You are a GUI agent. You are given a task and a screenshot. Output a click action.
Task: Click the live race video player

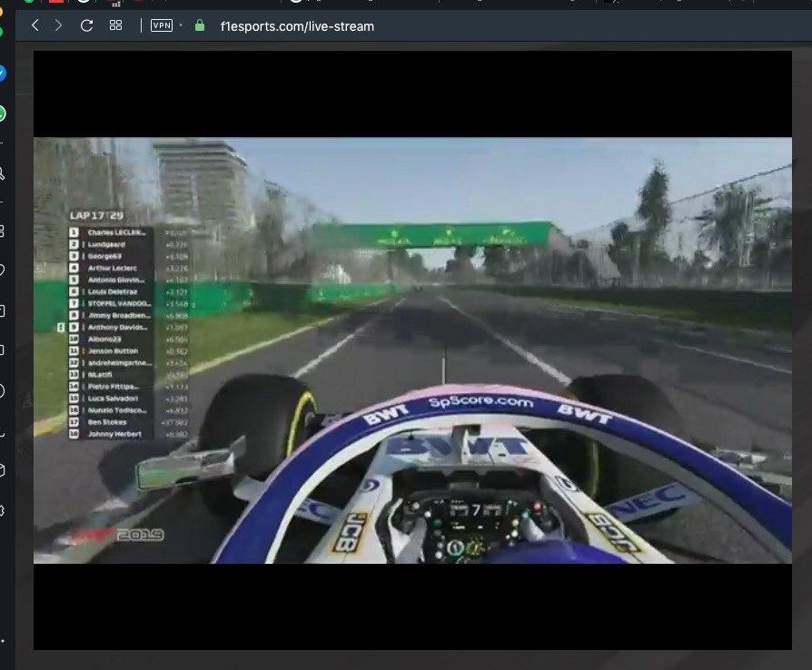coord(412,350)
